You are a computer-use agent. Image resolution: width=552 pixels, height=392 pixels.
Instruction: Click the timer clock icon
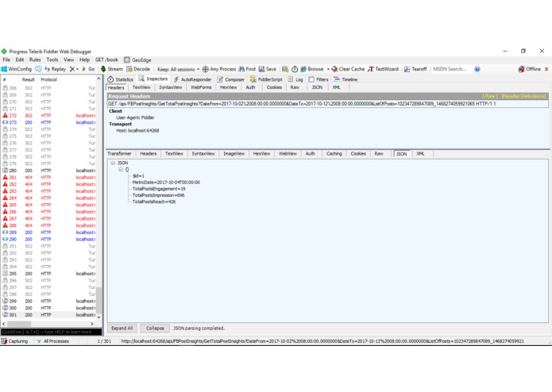(x=295, y=69)
